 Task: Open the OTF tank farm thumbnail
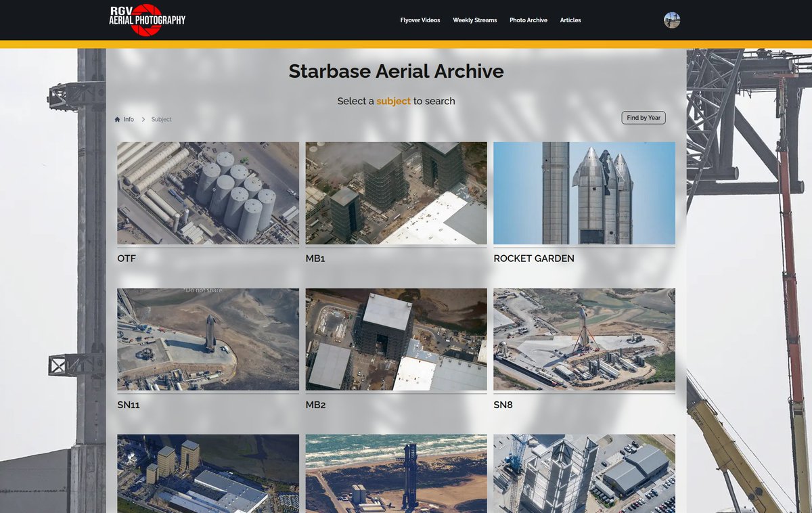[208, 193]
